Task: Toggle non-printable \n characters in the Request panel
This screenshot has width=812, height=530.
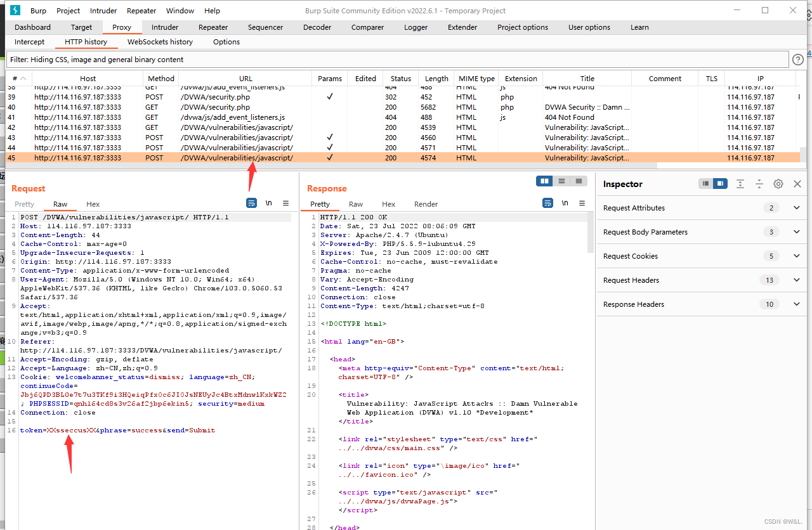Action: [269, 203]
